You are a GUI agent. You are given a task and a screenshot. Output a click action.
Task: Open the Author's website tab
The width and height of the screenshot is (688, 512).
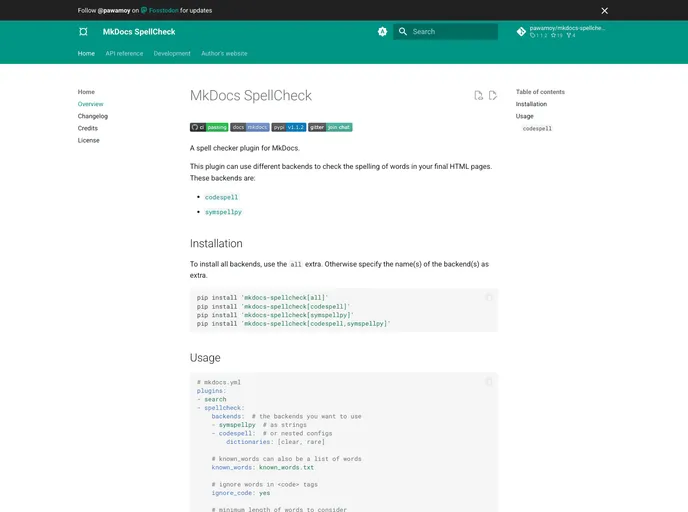pyautogui.click(x=224, y=54)
